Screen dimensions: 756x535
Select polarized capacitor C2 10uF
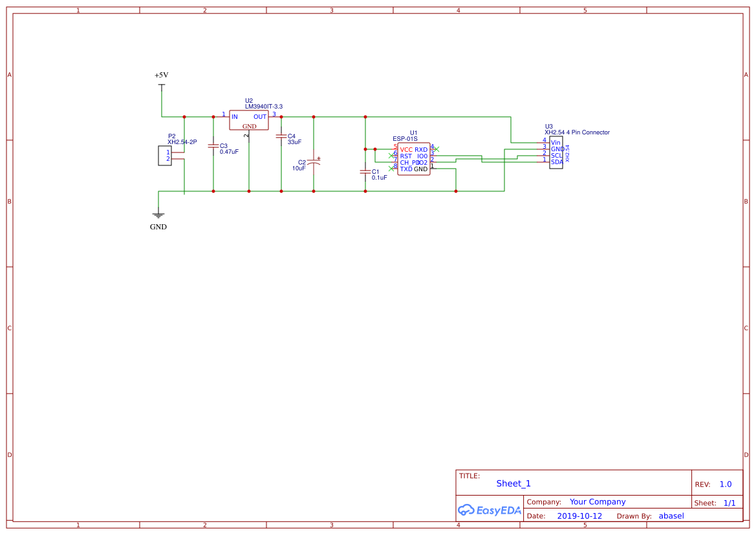pyautogui.click(x=313, y=162)
